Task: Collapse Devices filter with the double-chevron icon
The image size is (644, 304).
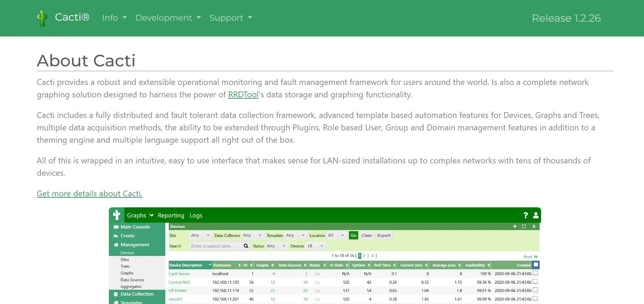Action: pyautogui.click(x=534, y=226)
